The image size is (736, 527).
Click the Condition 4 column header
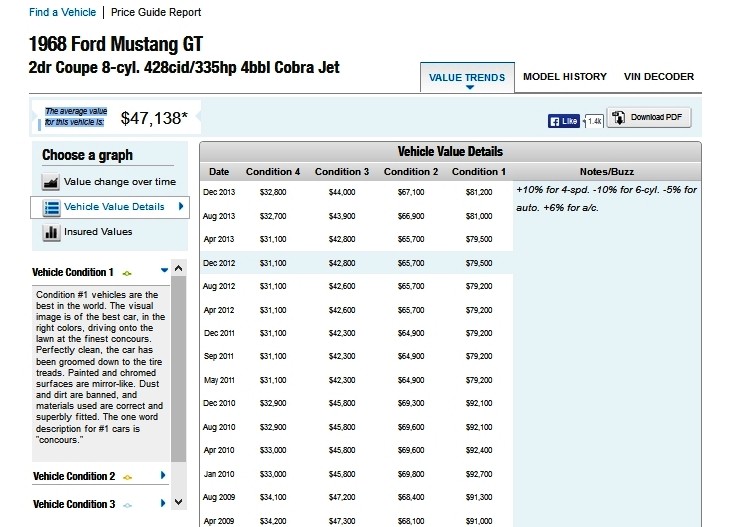pos(273,172)
